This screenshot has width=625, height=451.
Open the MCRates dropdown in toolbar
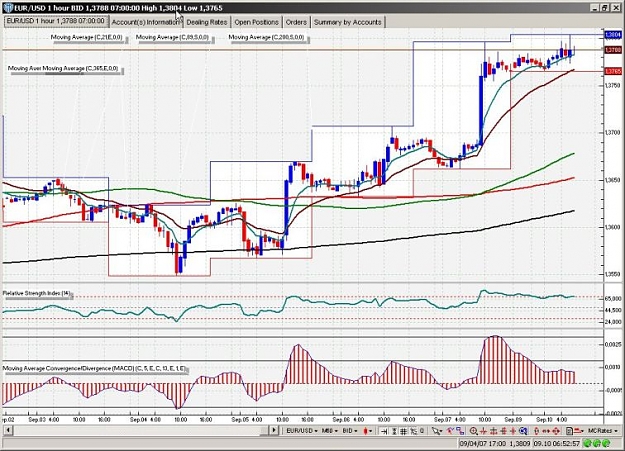point(603,431)
